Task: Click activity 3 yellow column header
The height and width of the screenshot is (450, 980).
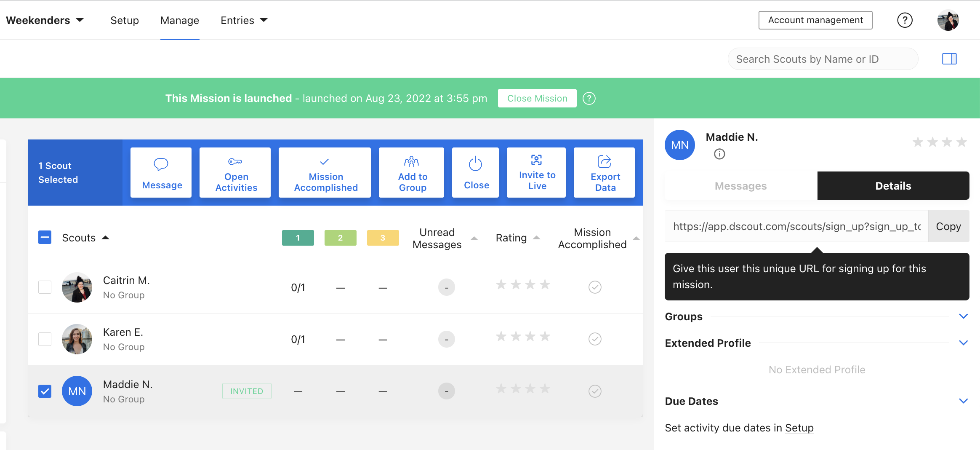Action: [383, 238]
